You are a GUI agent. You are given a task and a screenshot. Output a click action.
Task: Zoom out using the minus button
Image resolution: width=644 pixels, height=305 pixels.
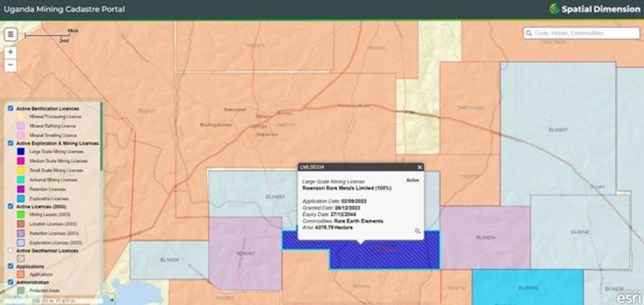[11, 64]
